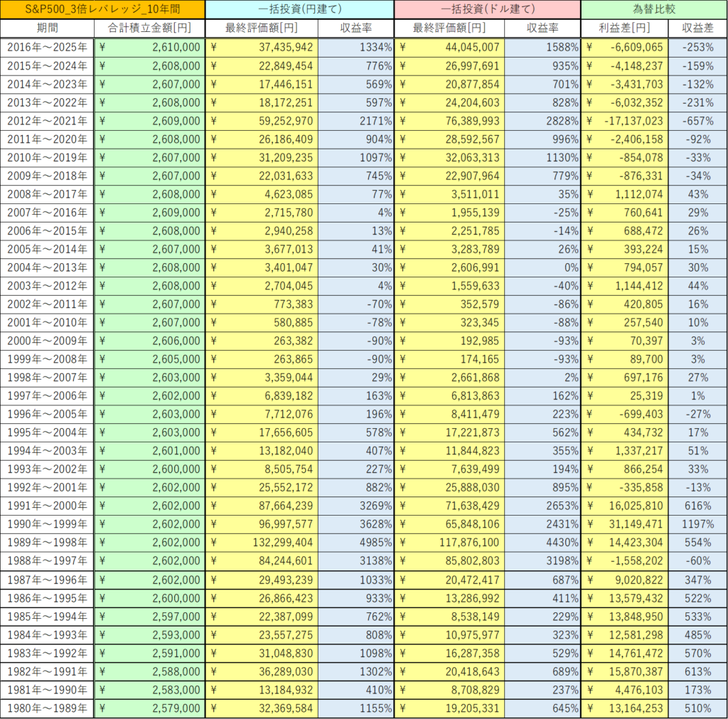The width and height of the screenshot is (728, 719).
Task: Select the 利益差[円] column header
Action: pos(624,28)
